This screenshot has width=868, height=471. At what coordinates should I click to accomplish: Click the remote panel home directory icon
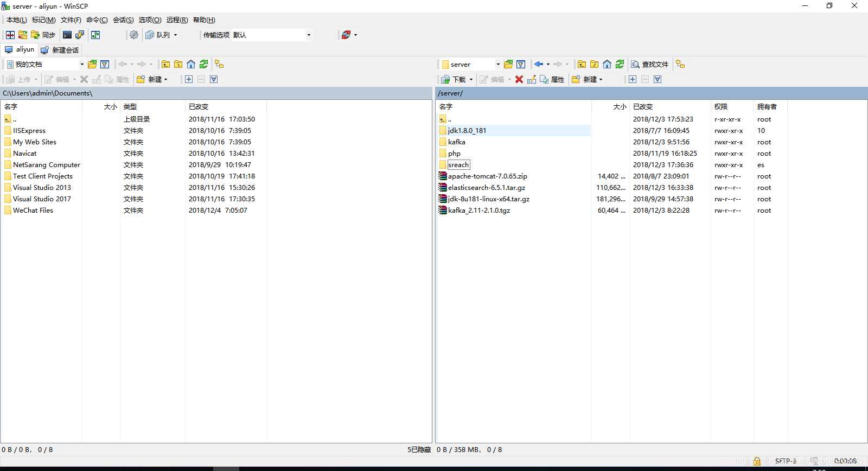(607, 64)
